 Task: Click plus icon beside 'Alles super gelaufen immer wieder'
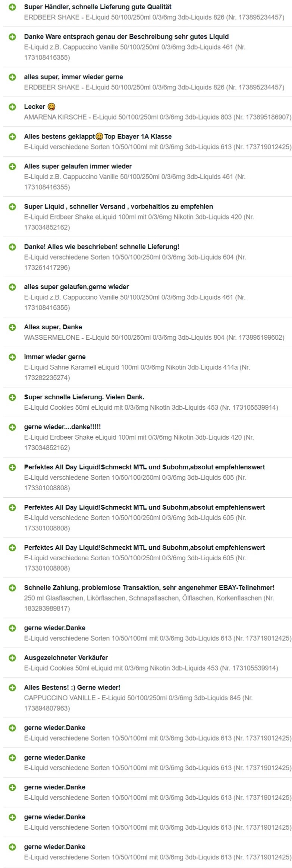(x=12, y=167)
